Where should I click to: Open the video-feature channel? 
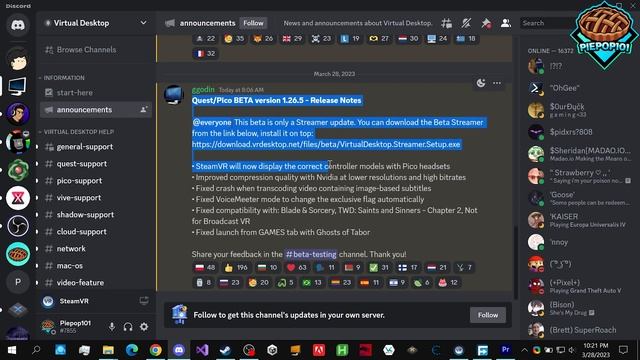click(x=96, y=282)
